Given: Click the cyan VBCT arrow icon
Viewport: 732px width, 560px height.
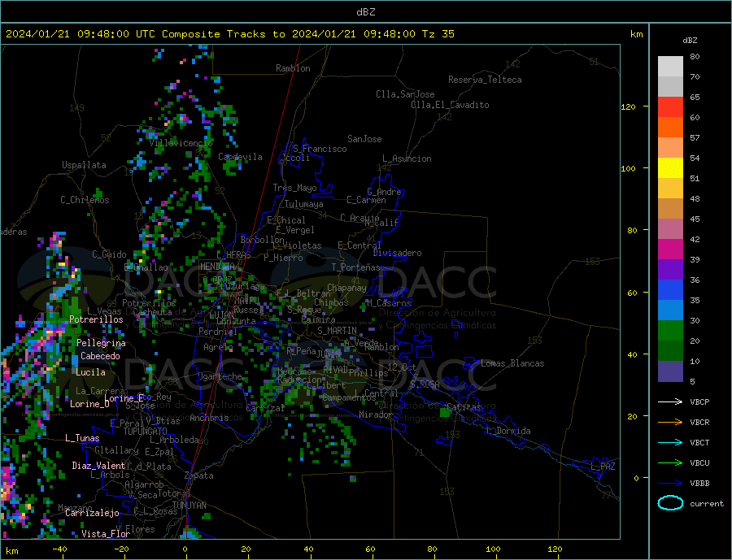Looking at the screenshot, I should tap(670, 442).
